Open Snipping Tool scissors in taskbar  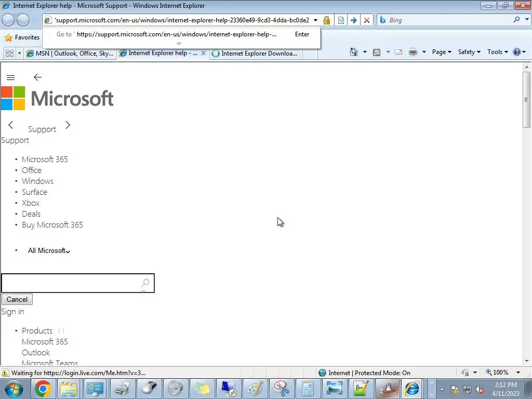[281, 389]
